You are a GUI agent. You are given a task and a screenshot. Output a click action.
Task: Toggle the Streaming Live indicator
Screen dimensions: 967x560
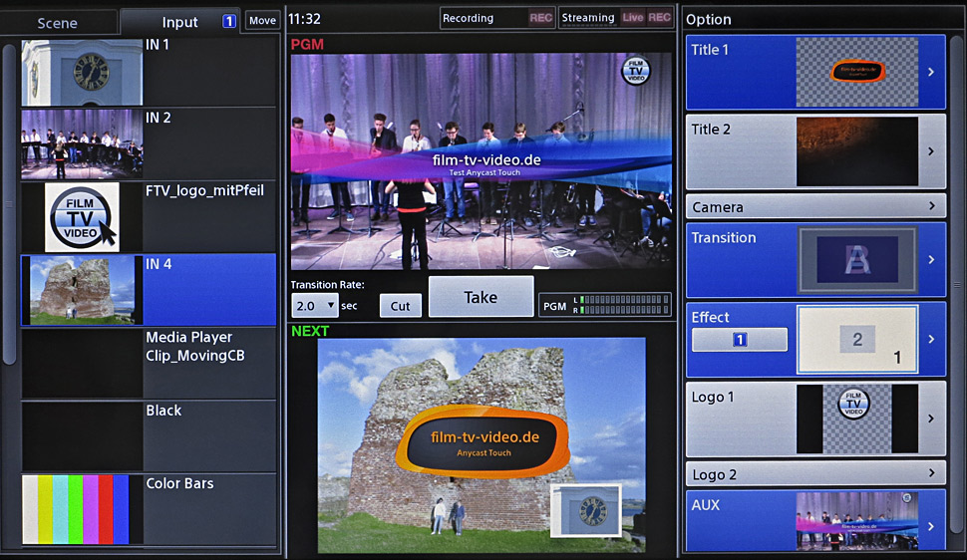click(633, 18)
